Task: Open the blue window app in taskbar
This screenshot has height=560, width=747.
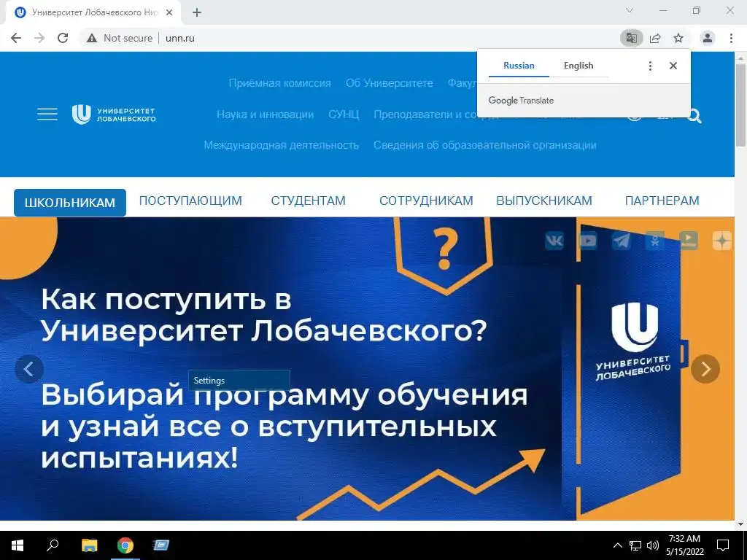Action: pyautogui.click(x=161, y=545)
